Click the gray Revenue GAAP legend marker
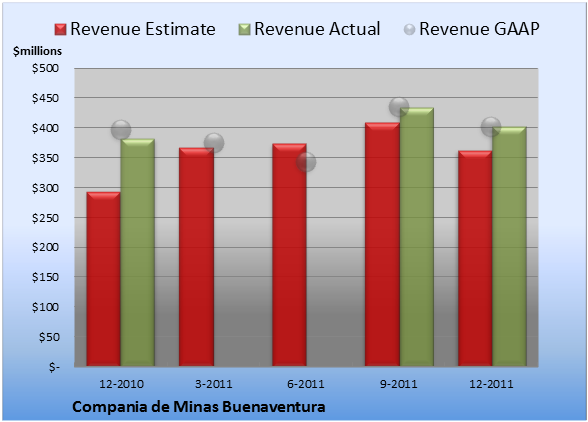588x422 pixels. point(409,30)
